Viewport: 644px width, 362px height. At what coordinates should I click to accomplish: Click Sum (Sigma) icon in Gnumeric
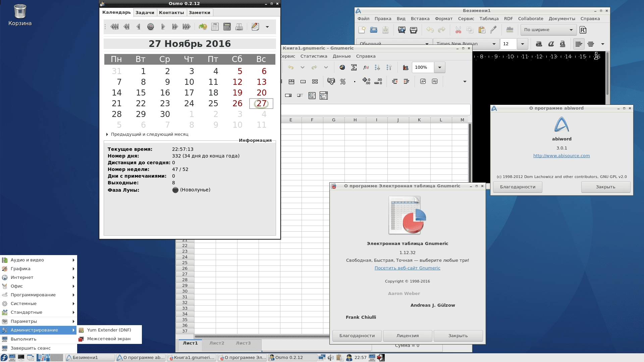click(x=354, y=67)
